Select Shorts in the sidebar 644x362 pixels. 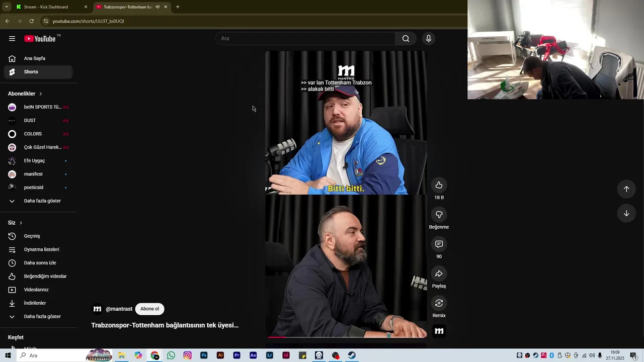38,72
